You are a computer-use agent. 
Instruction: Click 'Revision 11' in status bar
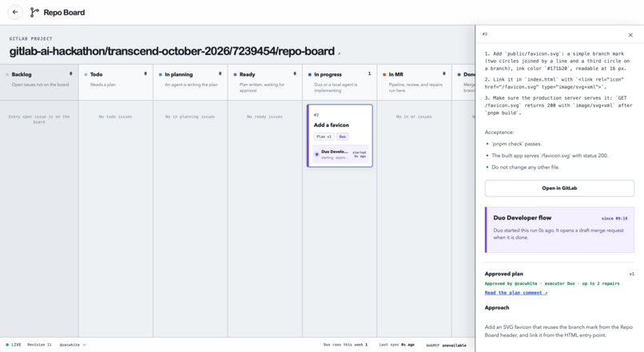coord(39,345)
